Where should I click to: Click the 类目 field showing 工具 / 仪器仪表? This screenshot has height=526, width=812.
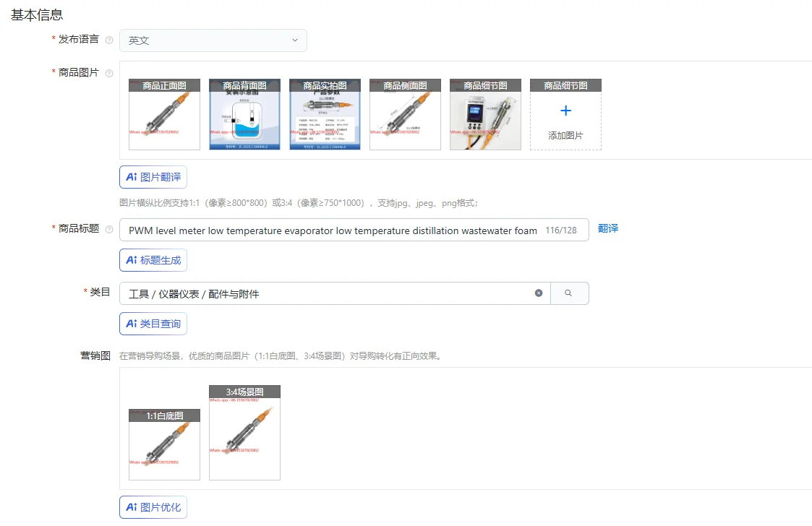[x=335, y=293]
